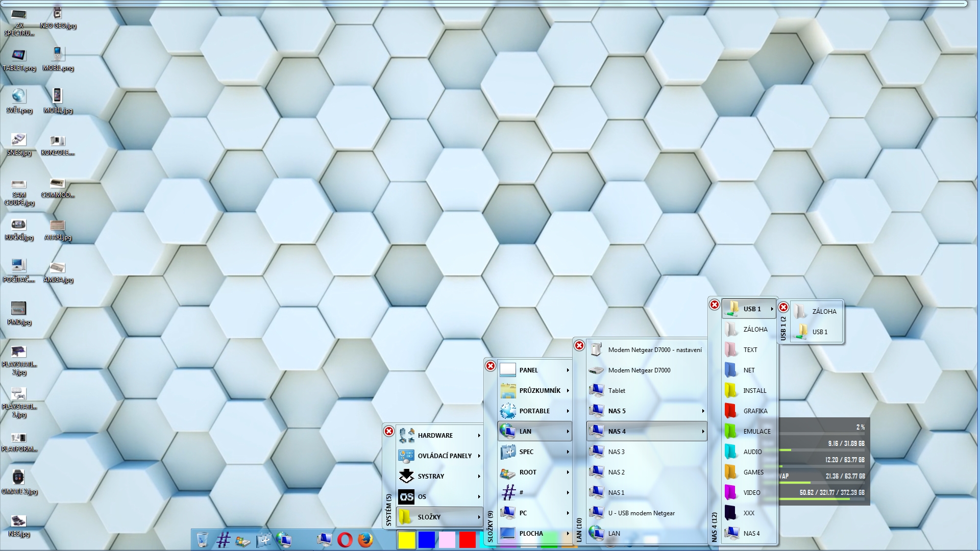Screen dimensions: 980x551
Task: Expand the NAS 5 submenu arrow
Action: tap(703, 411)
